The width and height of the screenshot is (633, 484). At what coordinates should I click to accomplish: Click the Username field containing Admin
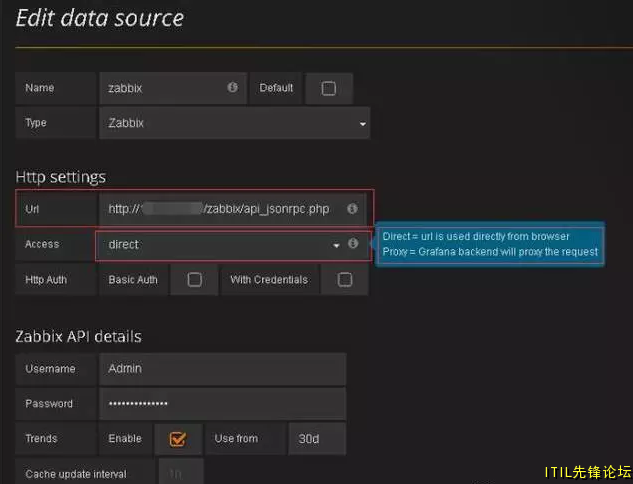(x=222, y=369)
